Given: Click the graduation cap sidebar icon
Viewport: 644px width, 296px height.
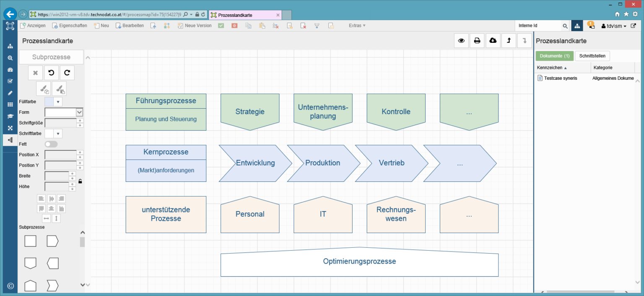Looking at the screenshot, I should click(x=10, y=116).
